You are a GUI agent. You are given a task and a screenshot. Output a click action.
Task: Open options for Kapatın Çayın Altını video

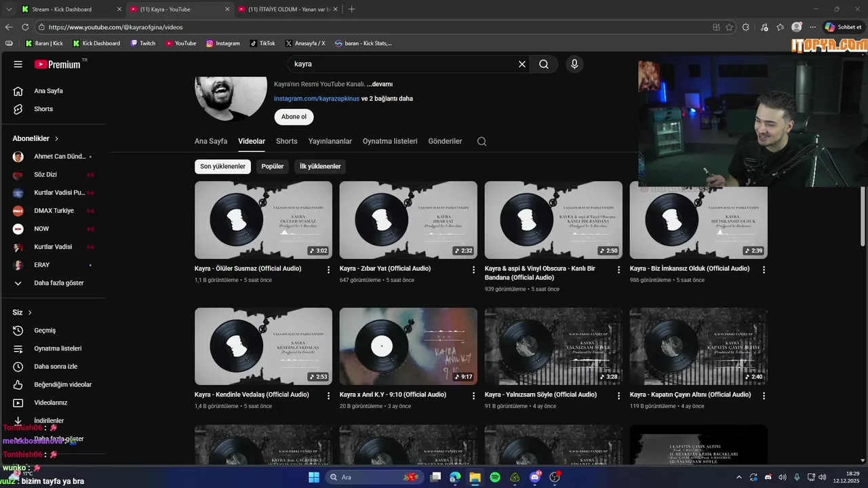pyautogui.click(x=764, y=396)
